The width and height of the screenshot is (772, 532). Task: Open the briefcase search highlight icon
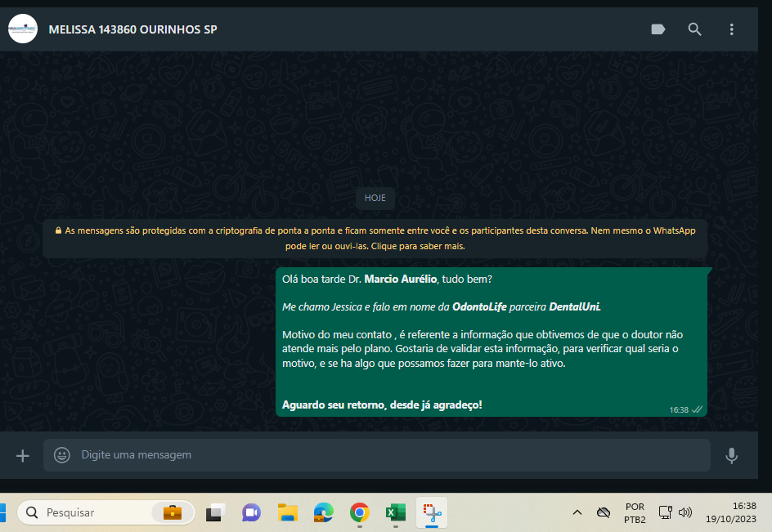(173, 512)
